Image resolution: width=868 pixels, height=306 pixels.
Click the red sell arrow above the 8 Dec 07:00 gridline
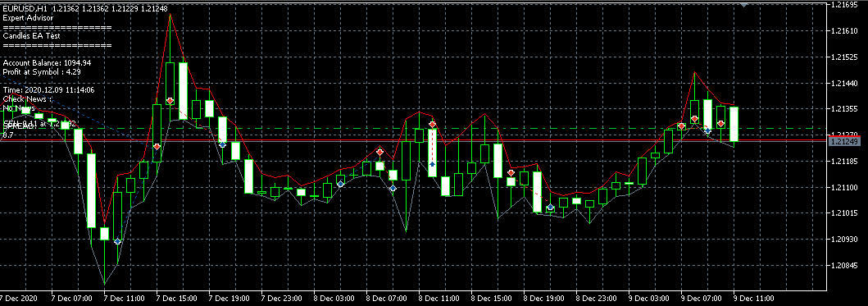379,152
